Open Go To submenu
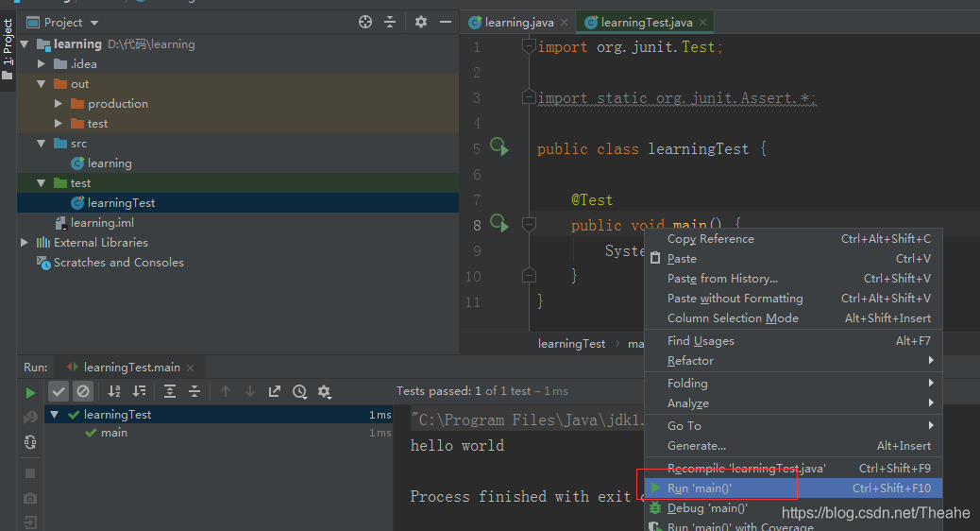 pos(793,426)
